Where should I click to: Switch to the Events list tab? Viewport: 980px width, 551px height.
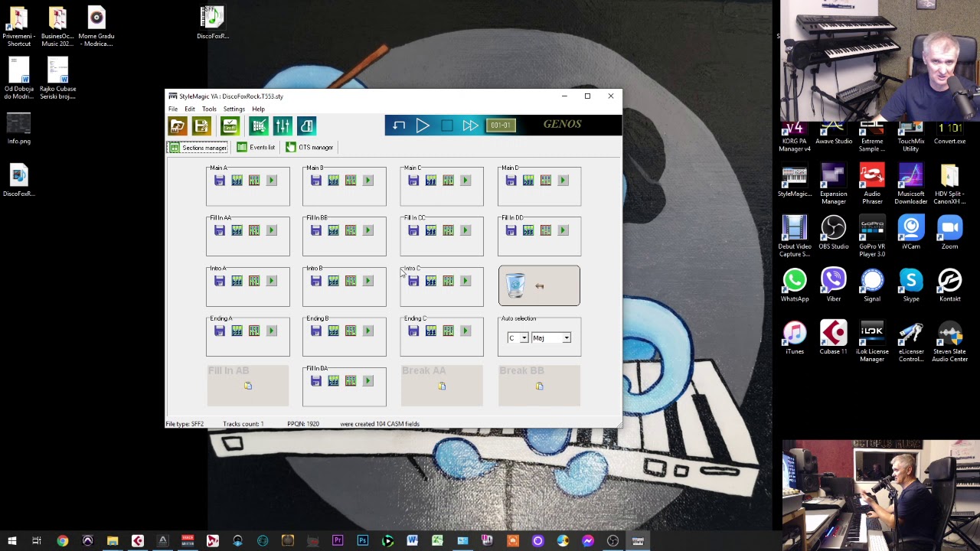pyautogui.click(x=256, y=147)
